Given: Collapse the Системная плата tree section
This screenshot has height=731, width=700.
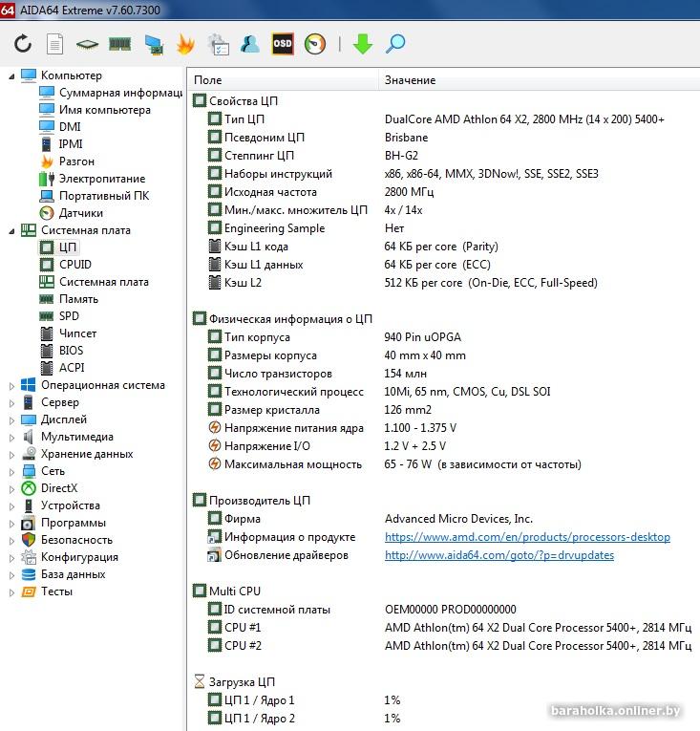Looking at the screenshot, I should (11, 230).
